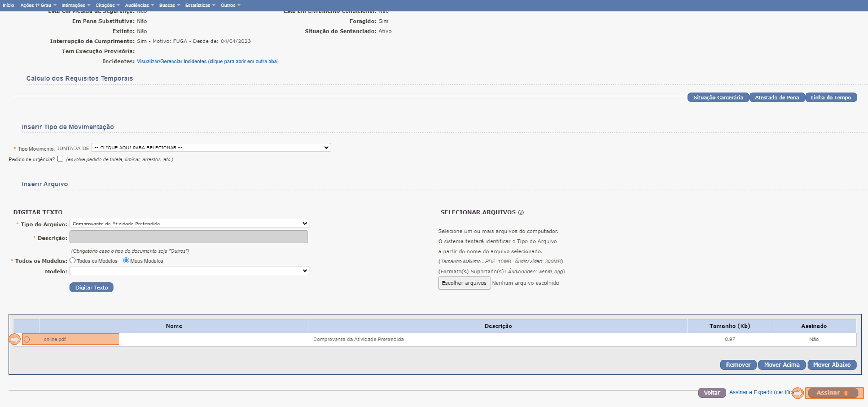The image size is (868, 407).
Task: Click the Assinar button
Action: (x=833, y=393)
